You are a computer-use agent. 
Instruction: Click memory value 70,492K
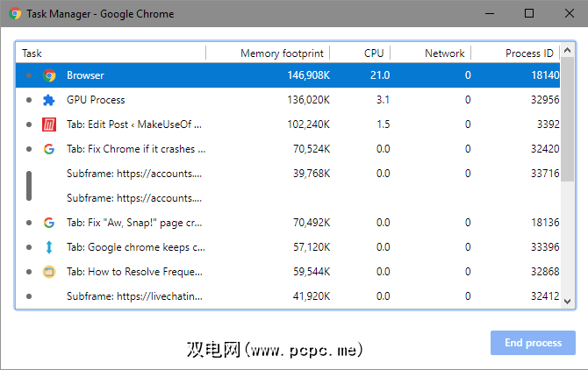(x=312, y=223)
